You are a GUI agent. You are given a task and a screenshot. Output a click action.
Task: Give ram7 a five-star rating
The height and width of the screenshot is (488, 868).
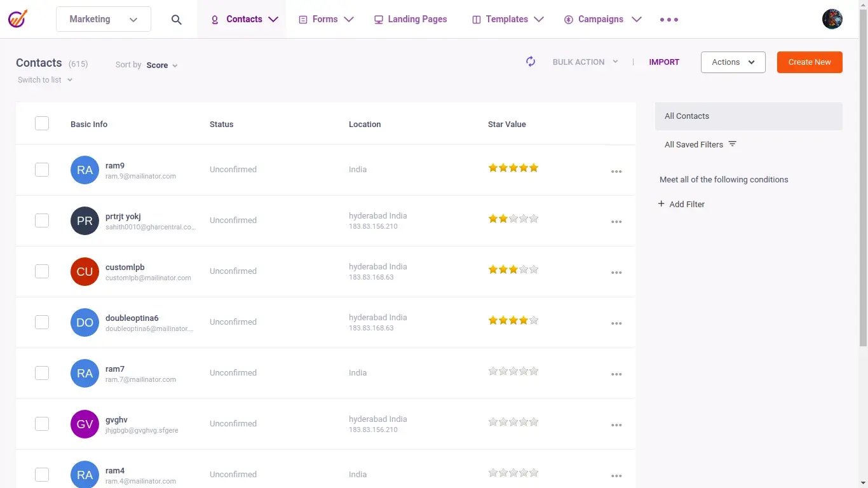click(x=533, y=370)
